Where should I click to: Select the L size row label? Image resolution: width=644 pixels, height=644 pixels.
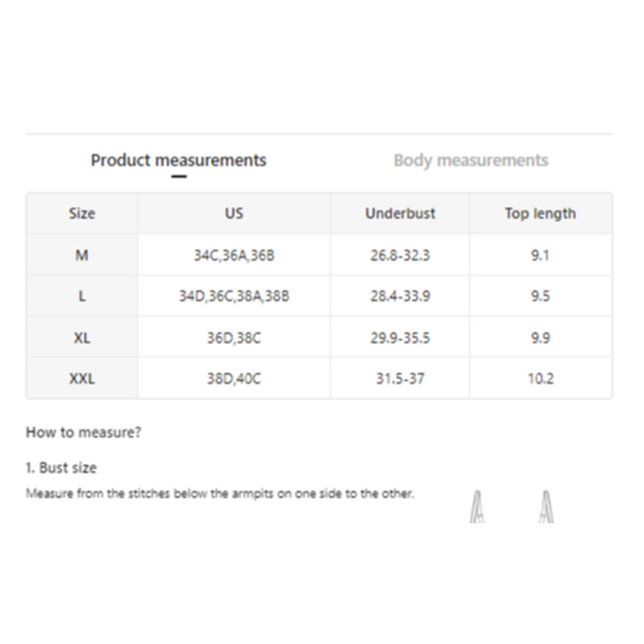(82, 296)
